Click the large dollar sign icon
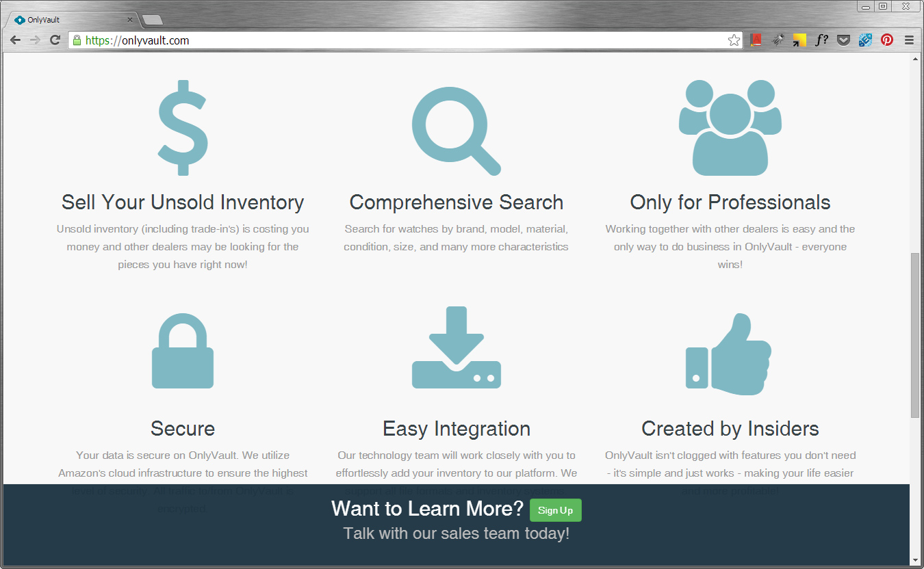The image size is (924, 569). [183, 128]
